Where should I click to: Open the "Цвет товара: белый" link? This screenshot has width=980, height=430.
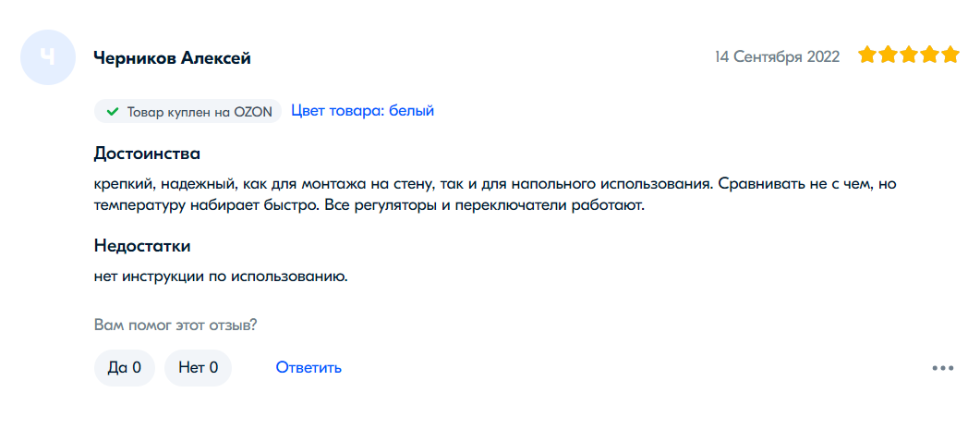click(362, 111)
